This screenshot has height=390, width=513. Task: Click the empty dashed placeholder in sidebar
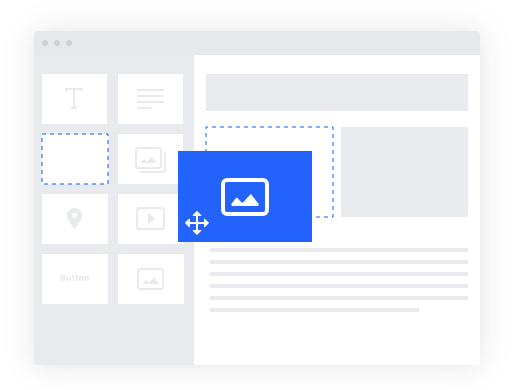pyautogui.click(x=75, y=159)
